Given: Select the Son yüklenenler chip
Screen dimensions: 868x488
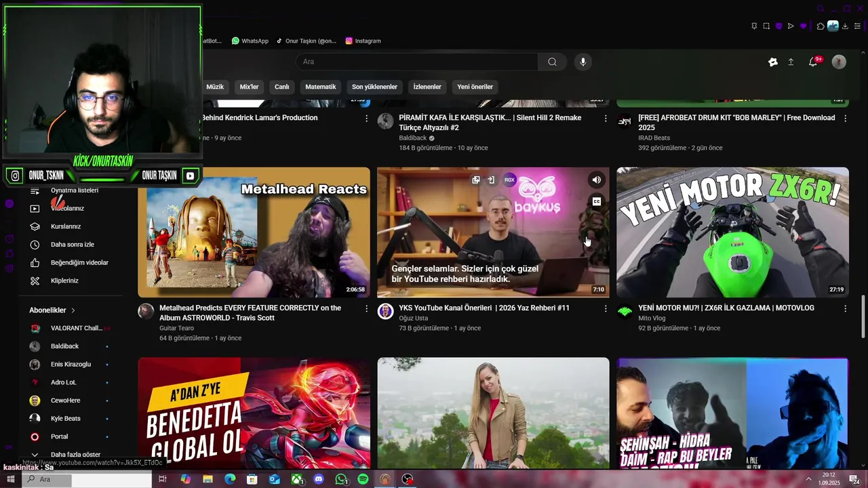Looking at the screenshot, I should (374, 87).
